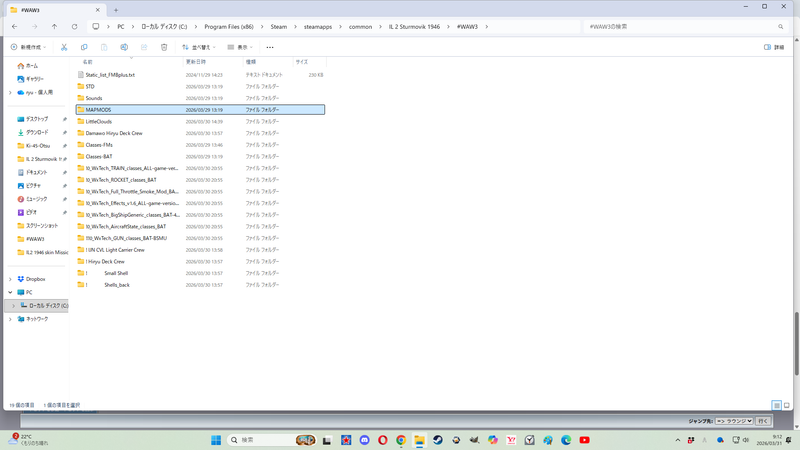This screenshot has height=450, width=800.
Task: Expand the ryu - 個人用 OneDrive node
Action: coord(10,92)
